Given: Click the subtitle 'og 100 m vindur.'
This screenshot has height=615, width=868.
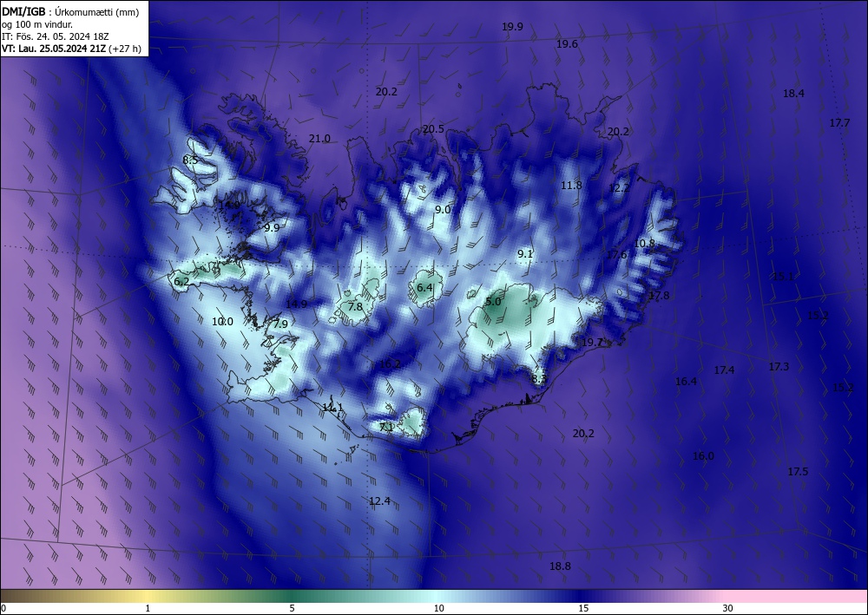Looking at the screenshot, I should click(x=37, y=24).
